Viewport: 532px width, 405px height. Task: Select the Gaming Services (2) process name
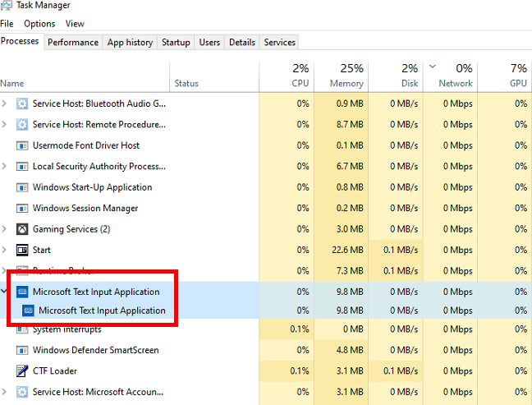point(71,229)
